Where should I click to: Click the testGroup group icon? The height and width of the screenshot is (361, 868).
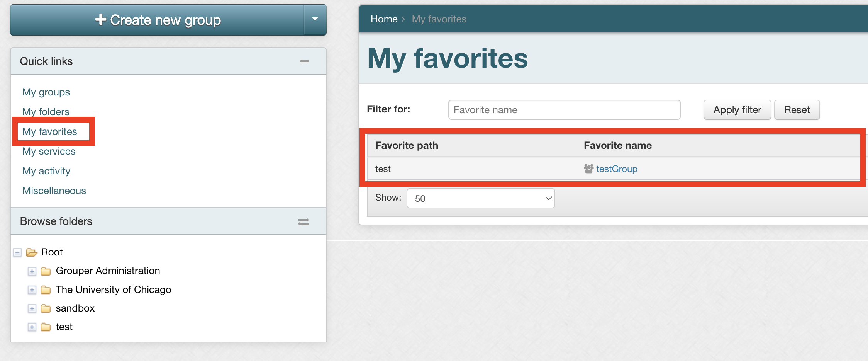pyautogui.click(x=588, y=169)
